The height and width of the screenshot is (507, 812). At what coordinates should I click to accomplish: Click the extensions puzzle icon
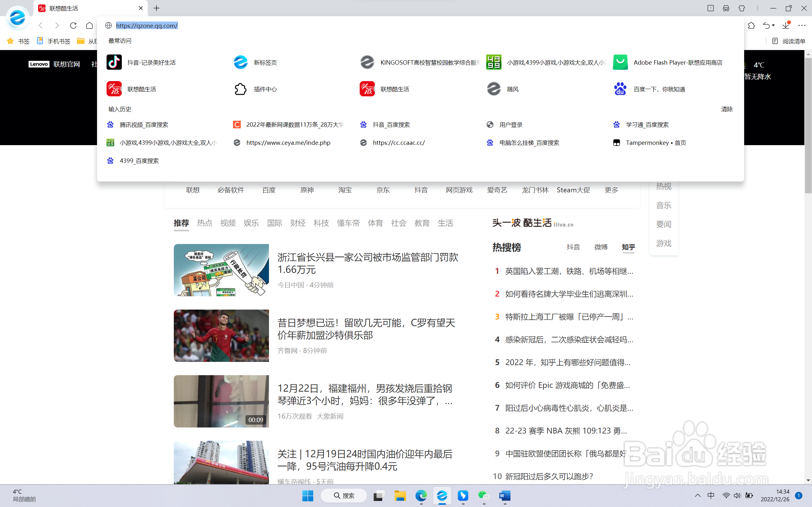(752, 25)
